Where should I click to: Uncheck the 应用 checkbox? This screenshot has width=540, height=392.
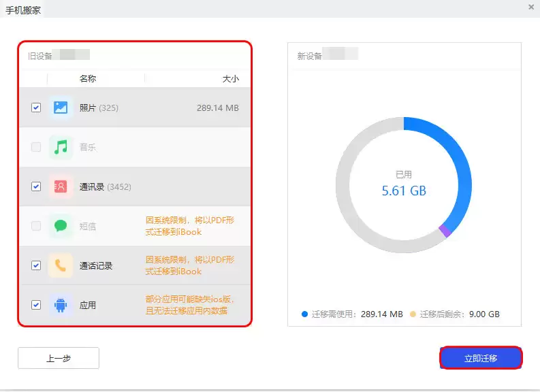pos(36,306)
